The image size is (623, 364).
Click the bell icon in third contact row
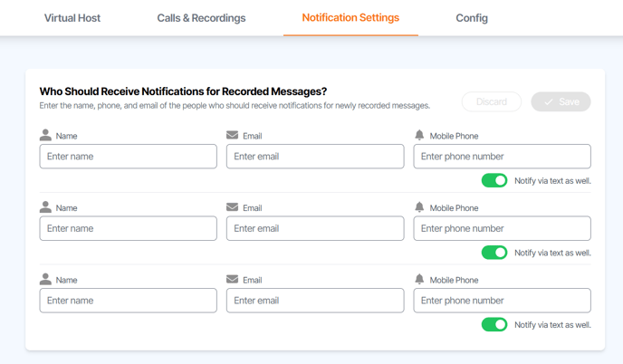coord(419,279)
